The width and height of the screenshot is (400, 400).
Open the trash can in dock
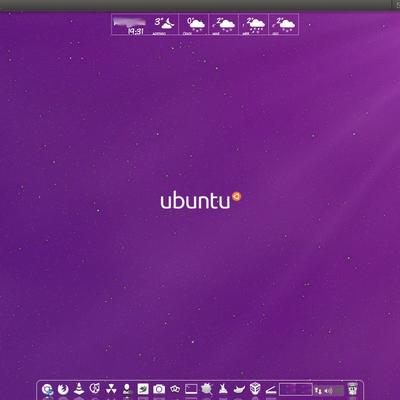coord(352,389)
